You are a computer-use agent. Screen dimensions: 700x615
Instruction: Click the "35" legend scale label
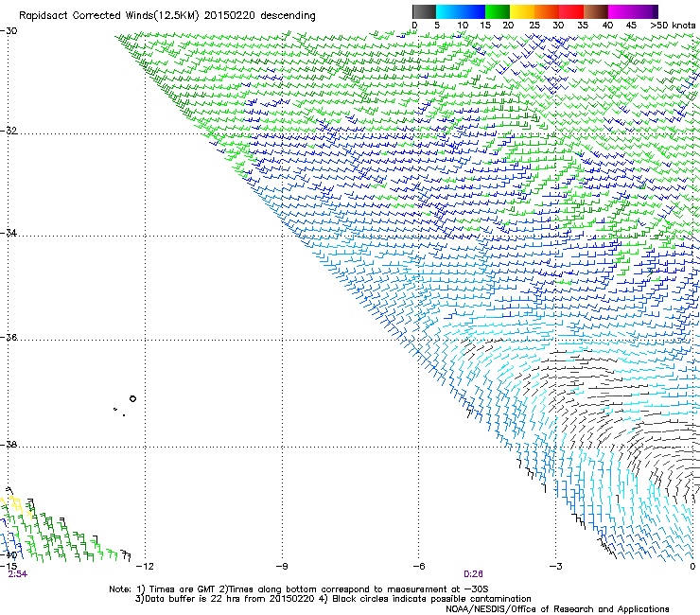(583, 26)
